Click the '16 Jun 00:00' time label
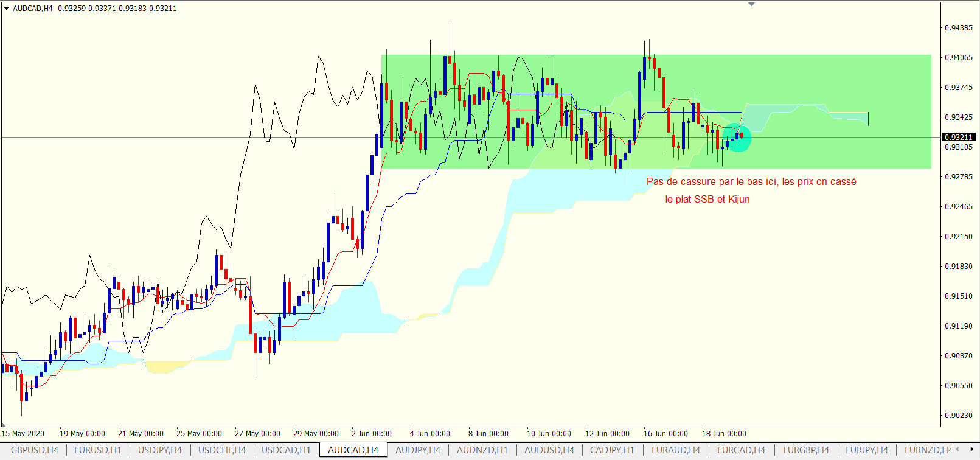Viewport: 980px width, 460px height. (x=665, y=434)
